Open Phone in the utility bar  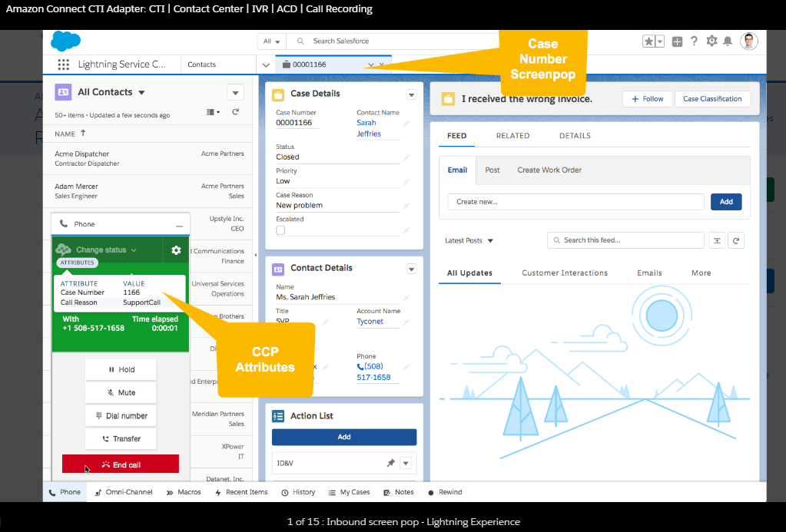[65, 492]
